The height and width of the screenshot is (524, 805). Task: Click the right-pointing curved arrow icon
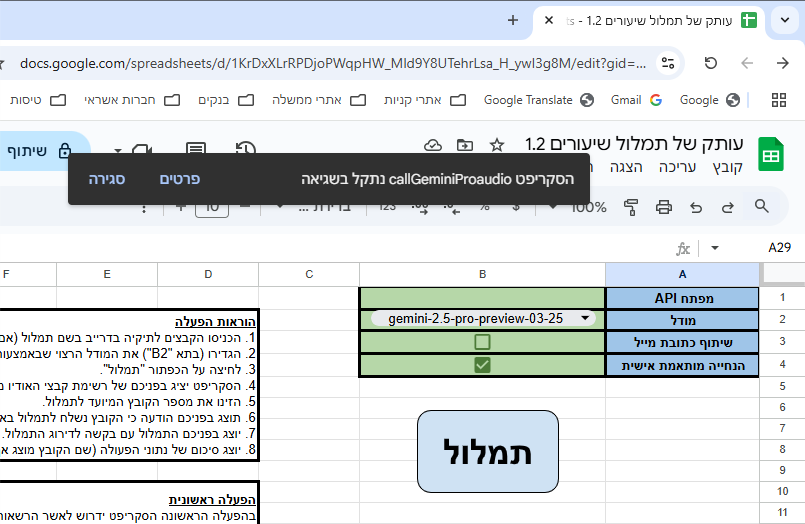[x=727, y=207]
